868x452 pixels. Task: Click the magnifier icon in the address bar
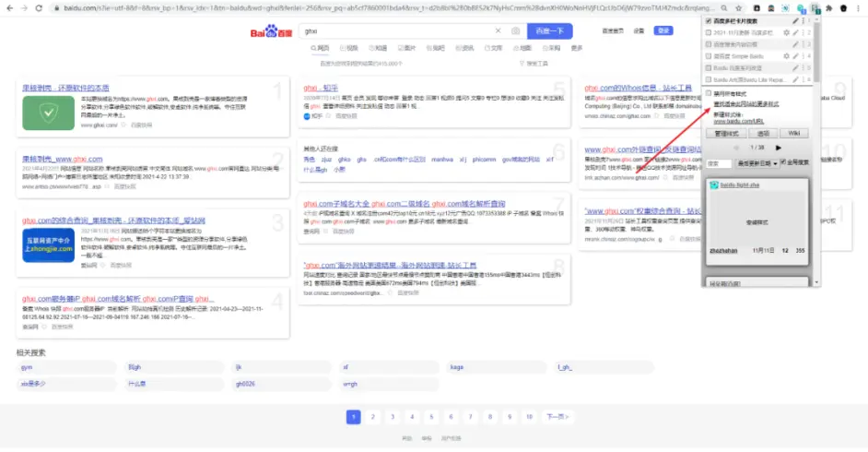click(x=724, y=8)
